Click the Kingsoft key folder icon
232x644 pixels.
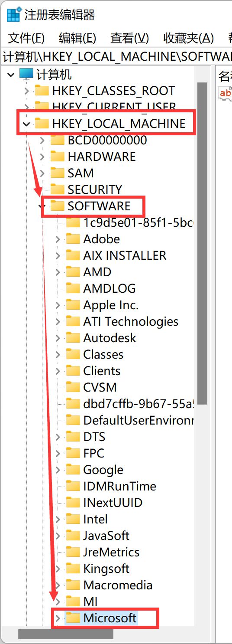pyautogui.click(x=73, y=569)
